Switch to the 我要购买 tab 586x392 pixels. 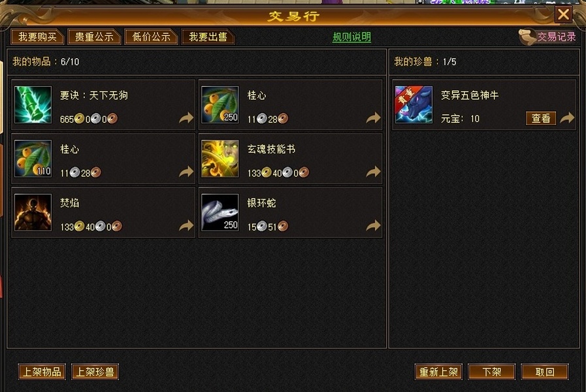coord(37,37)
